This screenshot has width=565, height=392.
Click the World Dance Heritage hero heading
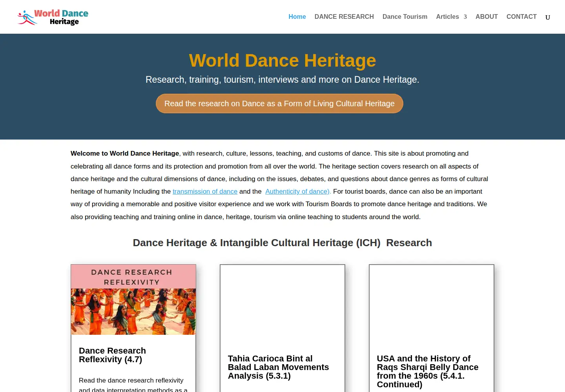pos(282,60)
